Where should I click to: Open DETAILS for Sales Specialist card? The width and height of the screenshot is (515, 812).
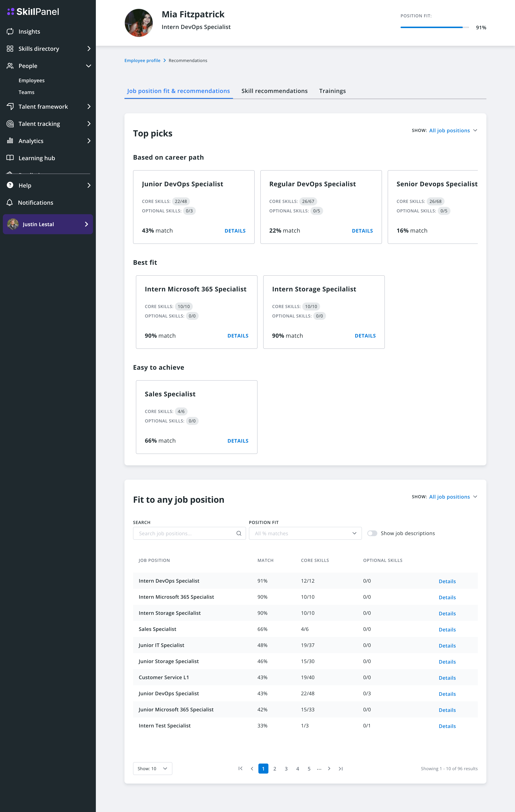click(238, 441)
